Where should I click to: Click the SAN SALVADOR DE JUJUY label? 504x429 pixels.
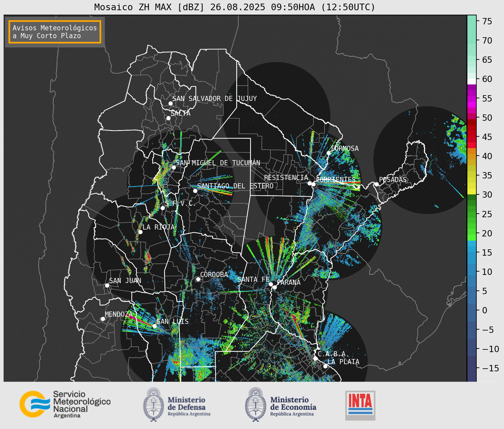click(215, 99)
